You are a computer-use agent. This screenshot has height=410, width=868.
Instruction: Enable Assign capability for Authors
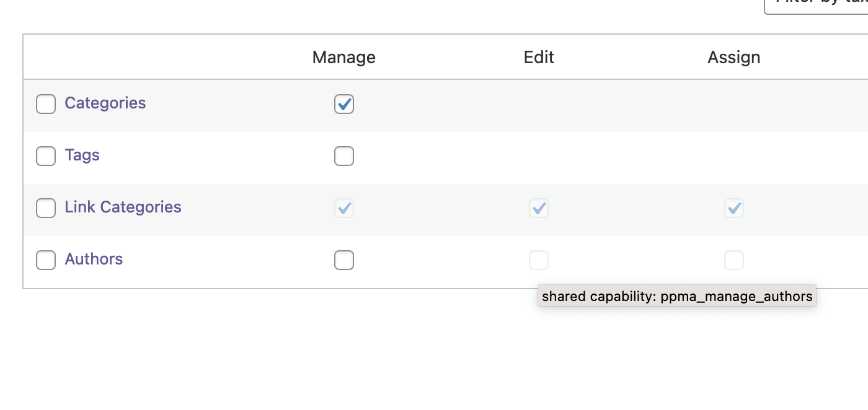[x=733, y=260]
